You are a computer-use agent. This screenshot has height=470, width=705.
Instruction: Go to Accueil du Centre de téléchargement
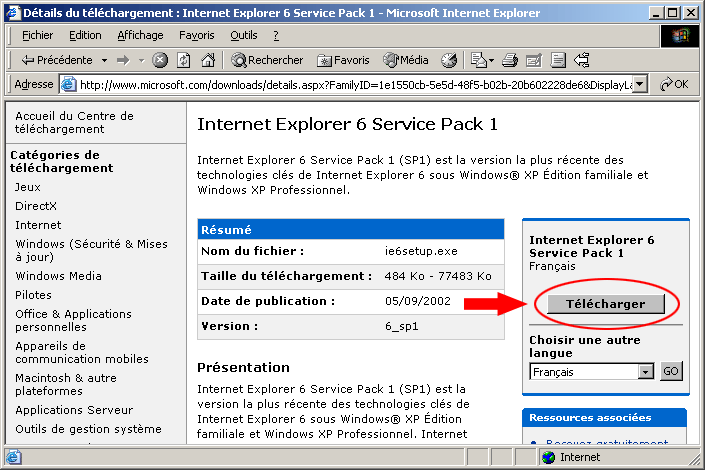click(74, 122)
